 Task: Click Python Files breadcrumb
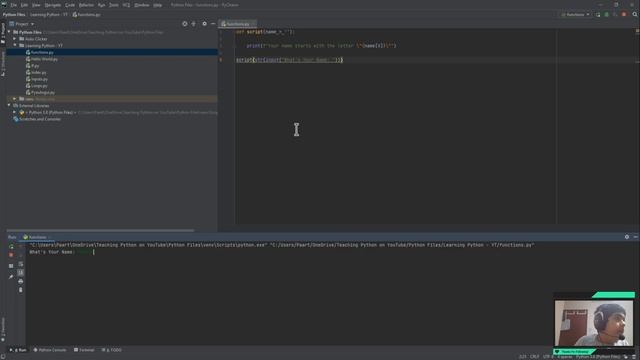pyautogui.click(x=14, y=15)
